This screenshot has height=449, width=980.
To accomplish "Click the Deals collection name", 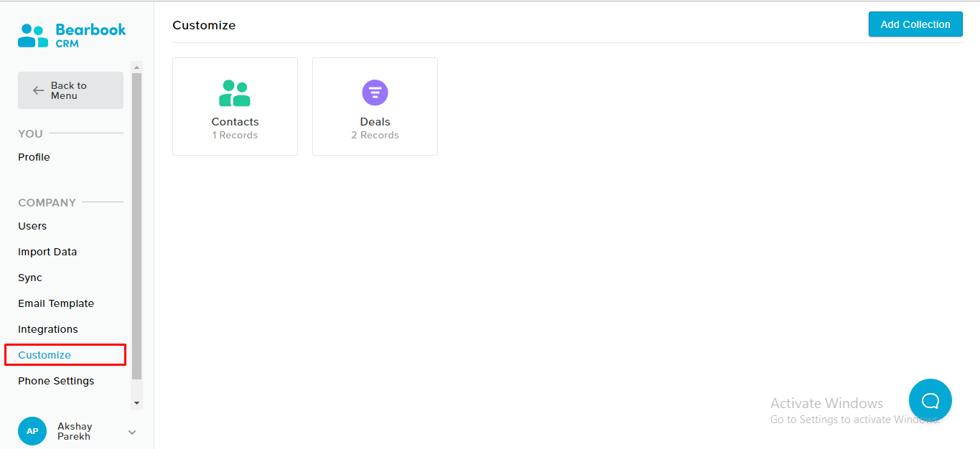I will pos(375,122).
